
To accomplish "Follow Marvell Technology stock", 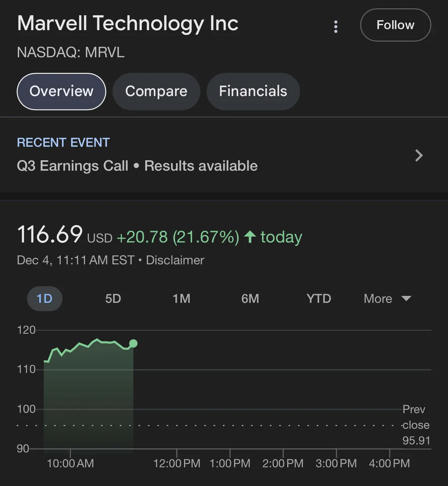I will 395,25.
